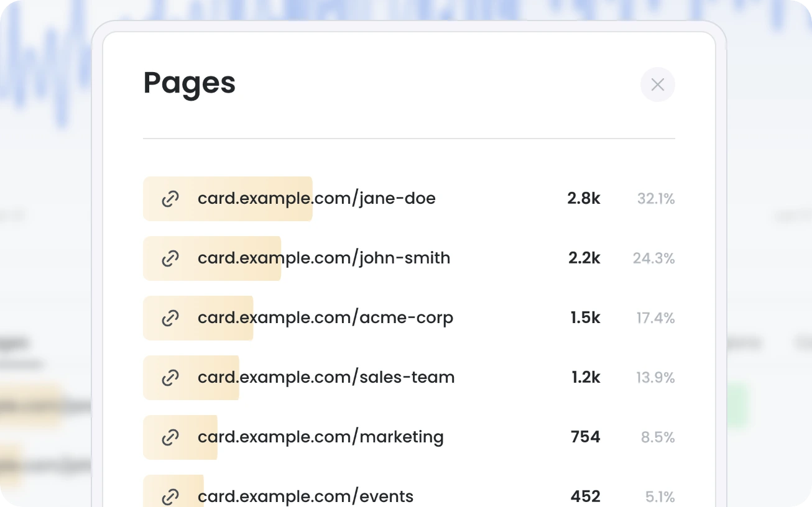Click the 17.4% share value

[x=655, y=318]
